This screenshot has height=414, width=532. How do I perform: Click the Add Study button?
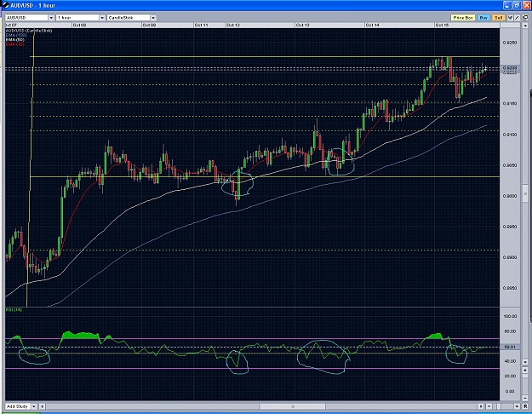[x=18, y=406]
